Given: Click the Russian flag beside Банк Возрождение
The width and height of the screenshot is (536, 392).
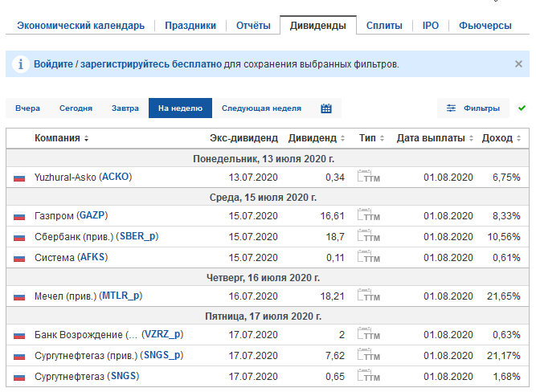Looking at the screenshot, I should pos(19,335).
